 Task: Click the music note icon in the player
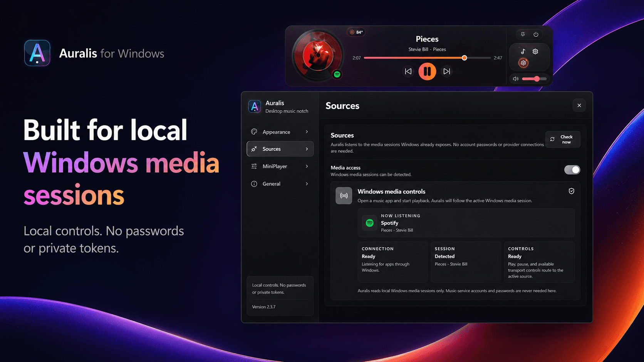coord(523,51)
